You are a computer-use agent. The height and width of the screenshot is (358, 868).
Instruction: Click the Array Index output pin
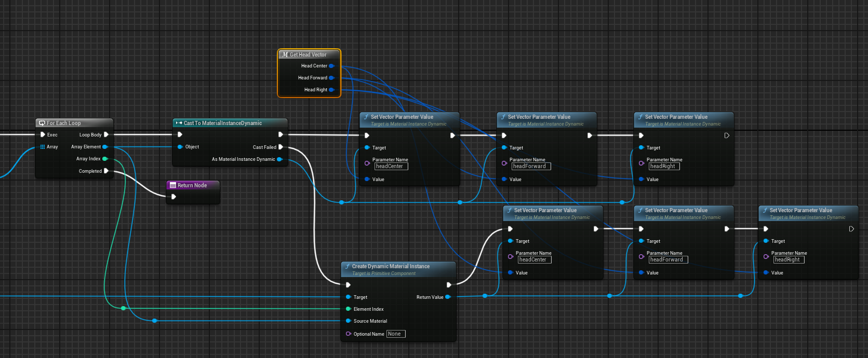pyautogui.click(x=105, y=159)
